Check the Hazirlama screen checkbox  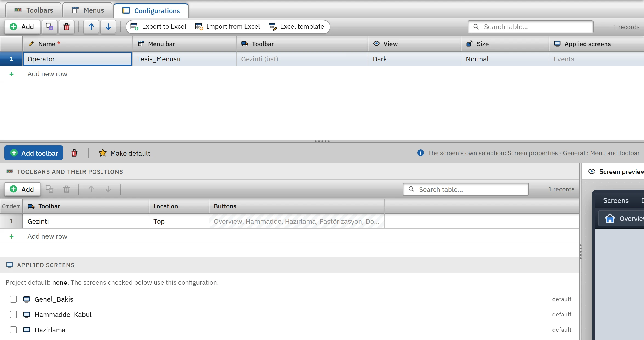(13, 330)
